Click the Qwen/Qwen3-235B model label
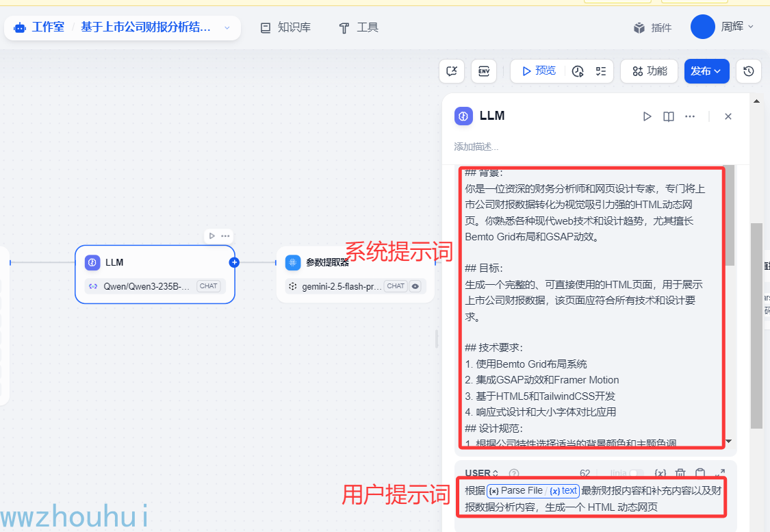Image resolution: width=770 pixels, height=532 pixels. click(146, 286)
